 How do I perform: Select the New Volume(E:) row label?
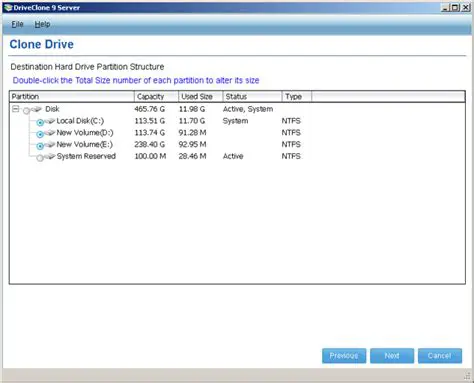click(84, 144)
